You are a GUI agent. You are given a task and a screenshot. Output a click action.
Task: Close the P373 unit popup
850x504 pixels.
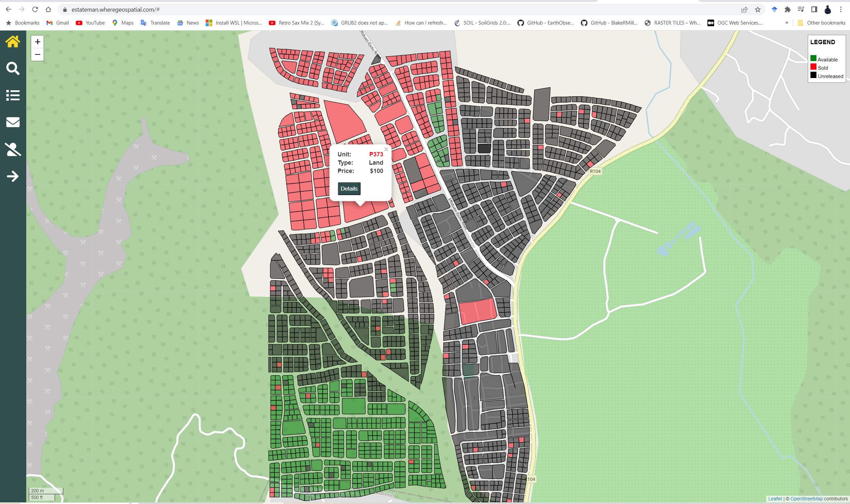[386, 149]
